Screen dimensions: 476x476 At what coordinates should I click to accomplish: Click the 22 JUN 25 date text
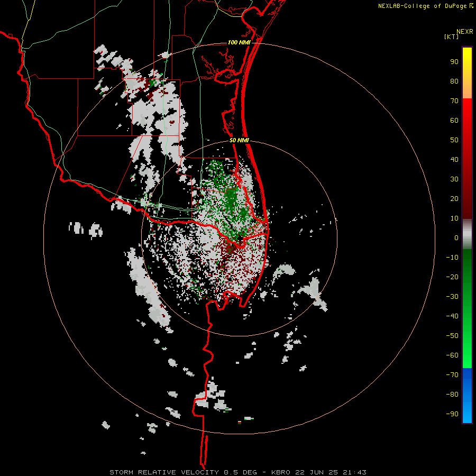(x=317, y=472)
